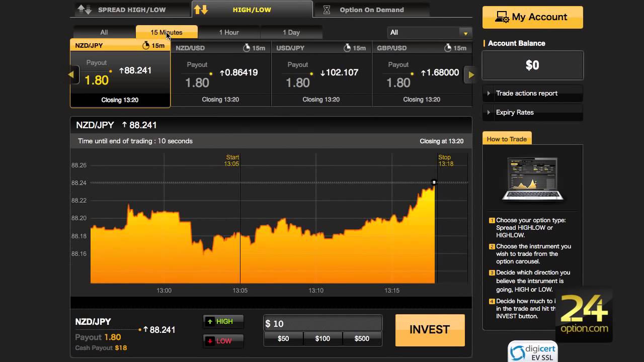Click the orange up-down arrows High/Low icon
Screen dimensions: 644x362
pos(201,9)
